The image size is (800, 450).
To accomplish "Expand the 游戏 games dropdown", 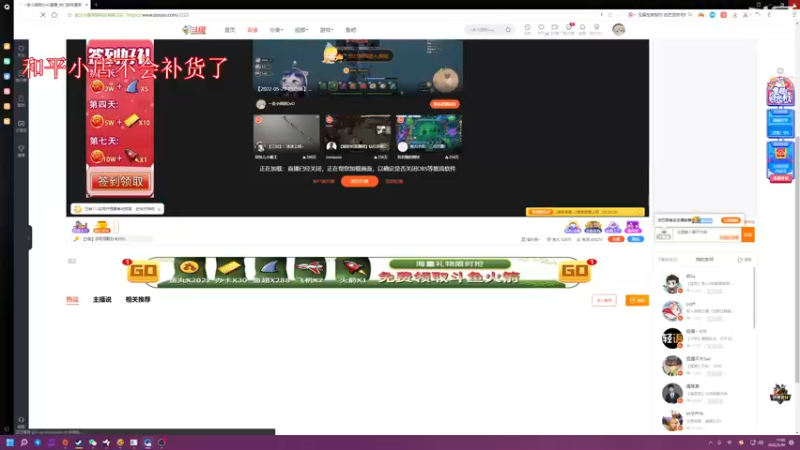I will [327, 30].
